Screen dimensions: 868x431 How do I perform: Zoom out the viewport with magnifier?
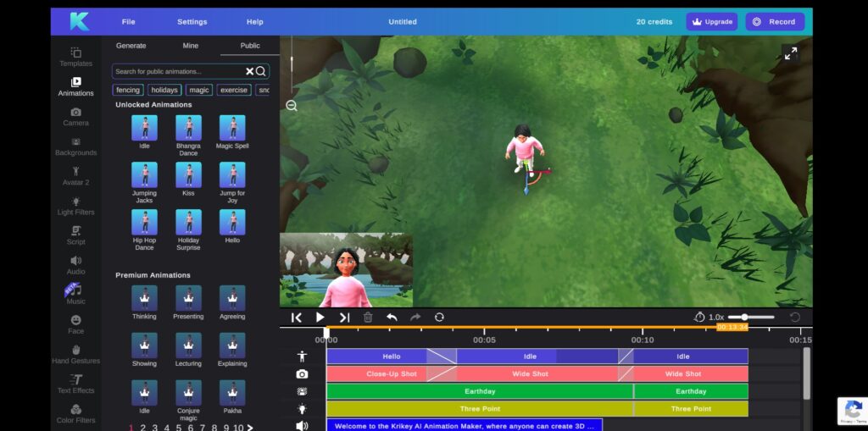click(x=292, y=106)
